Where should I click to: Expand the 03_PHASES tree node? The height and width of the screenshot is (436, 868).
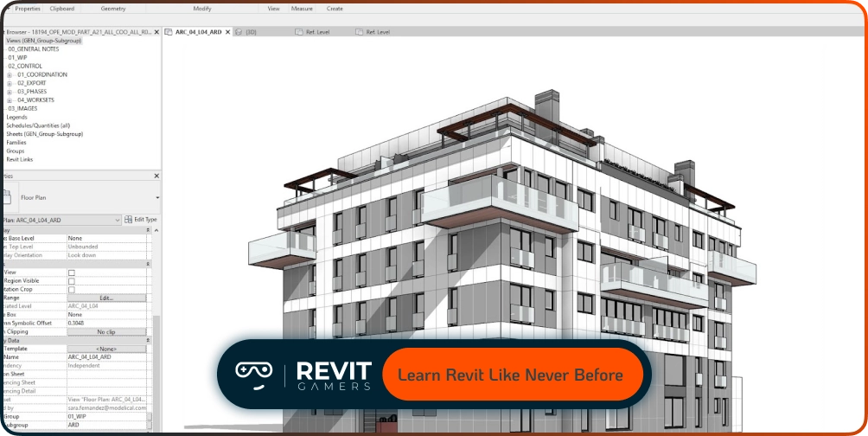(x=10, y=92)
